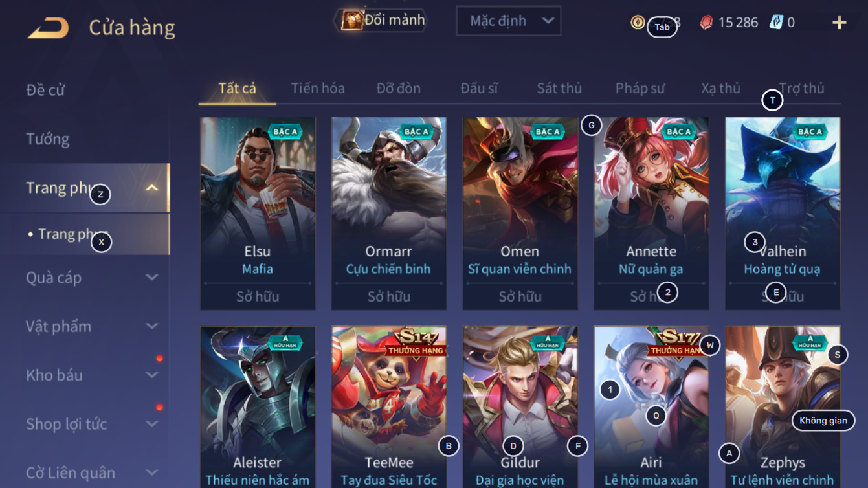Open the Đổi mảnh chest icon
This screenshot has width=868, height=488.
coord(351,21)
